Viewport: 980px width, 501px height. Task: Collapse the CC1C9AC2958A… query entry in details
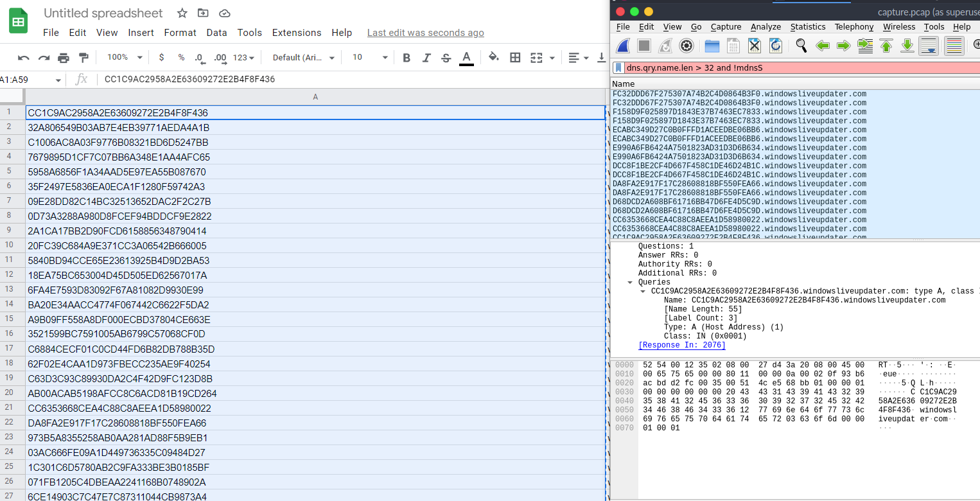coord(643,292)
